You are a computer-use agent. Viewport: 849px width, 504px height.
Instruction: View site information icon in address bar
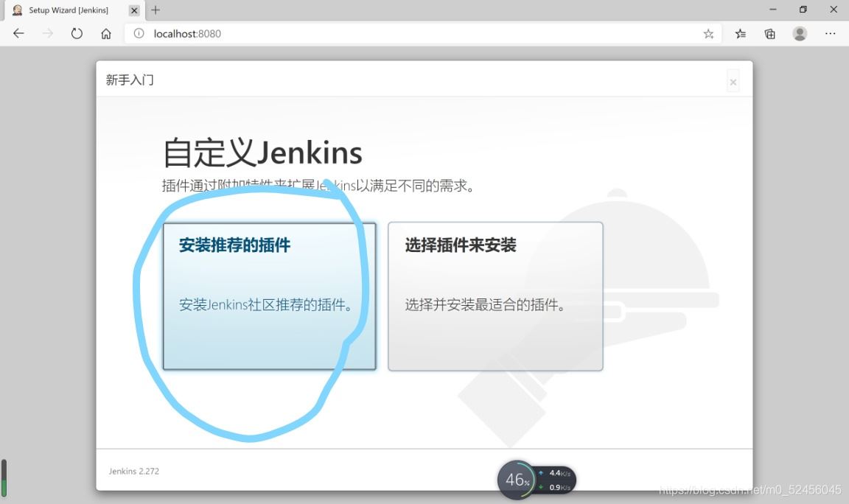139,34
